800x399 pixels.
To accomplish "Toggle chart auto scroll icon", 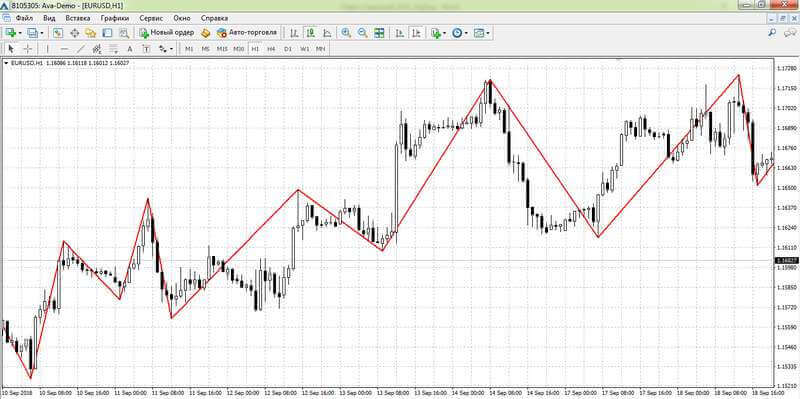I will tap(399, 33).
